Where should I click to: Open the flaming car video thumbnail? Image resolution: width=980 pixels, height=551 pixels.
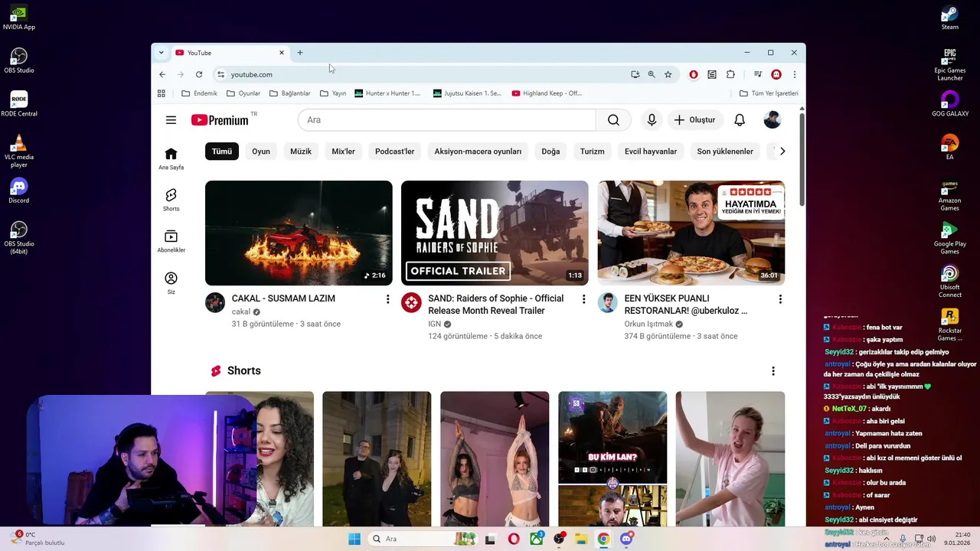pos(299,233)
